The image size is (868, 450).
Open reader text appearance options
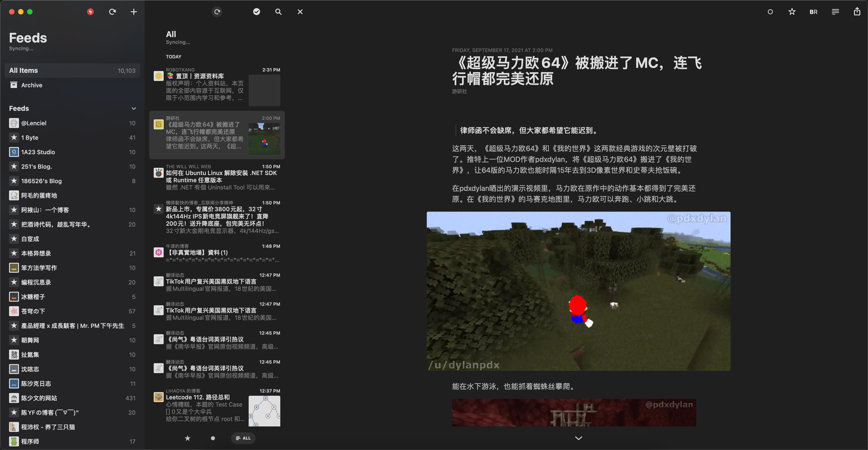point(835,12)
